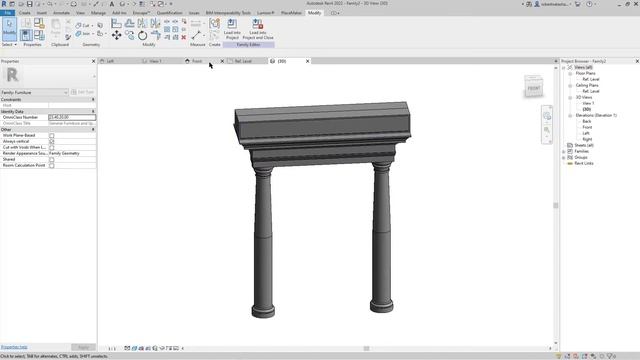Expand the Families node in Project Browser

(564, 151)
